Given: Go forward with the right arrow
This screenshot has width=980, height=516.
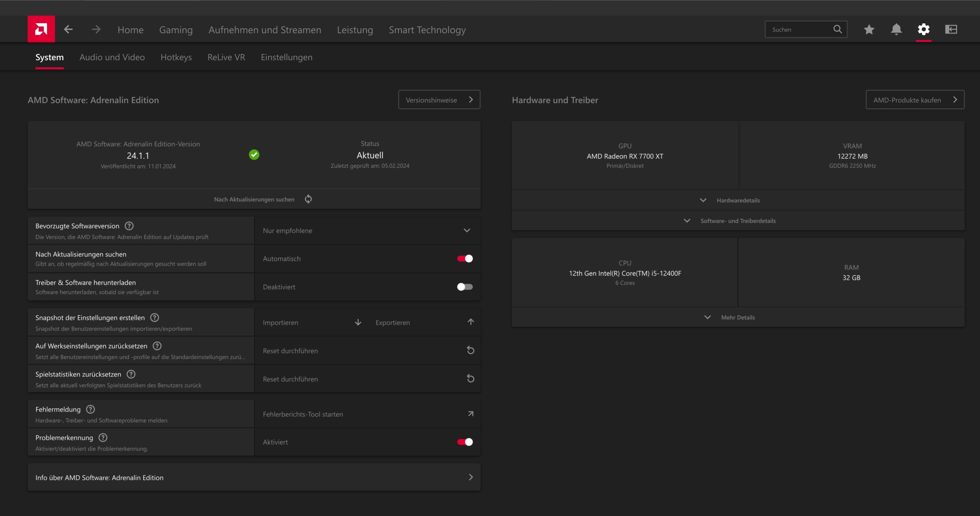Looking at the screenshot, I should pos(96,29).
